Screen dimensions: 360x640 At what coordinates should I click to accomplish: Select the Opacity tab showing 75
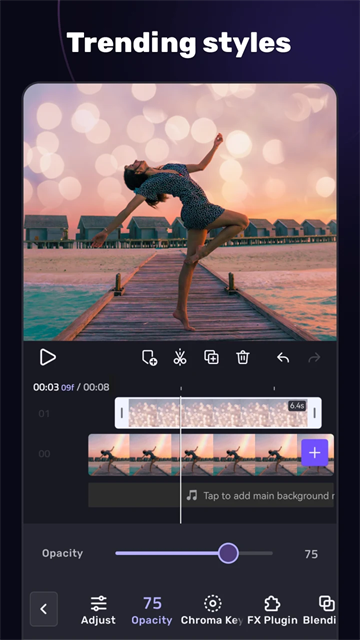[152, 610]
